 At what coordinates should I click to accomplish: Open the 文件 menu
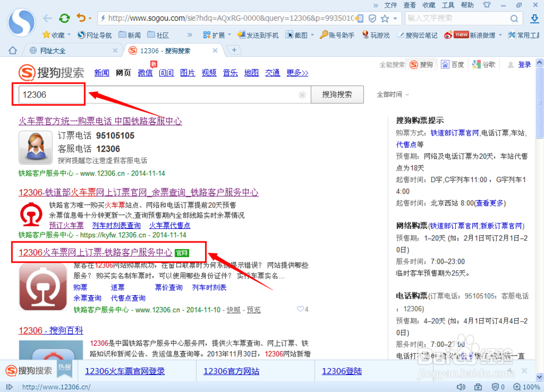pos(391,5)
